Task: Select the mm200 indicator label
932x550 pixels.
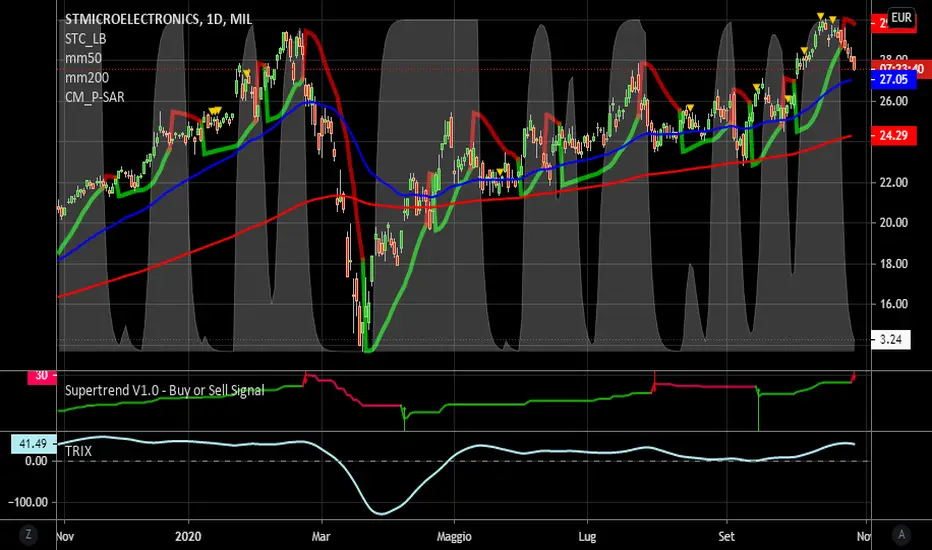Action: click(87, 78)
